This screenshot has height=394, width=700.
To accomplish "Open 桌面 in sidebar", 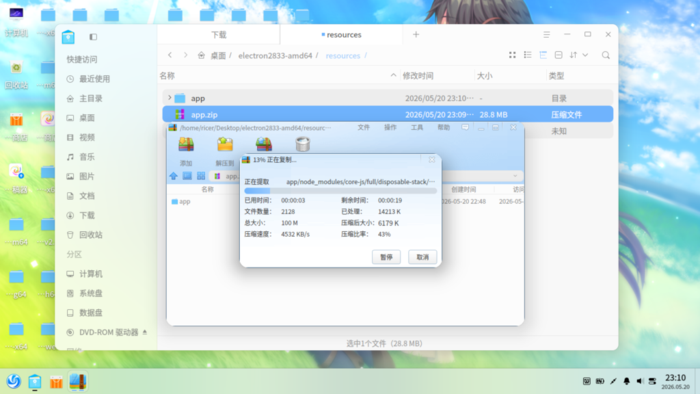I will [81, 118].
